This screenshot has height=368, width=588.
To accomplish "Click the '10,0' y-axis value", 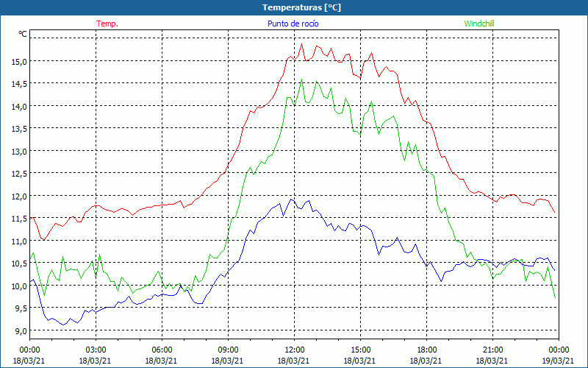I will pos(19,286).
